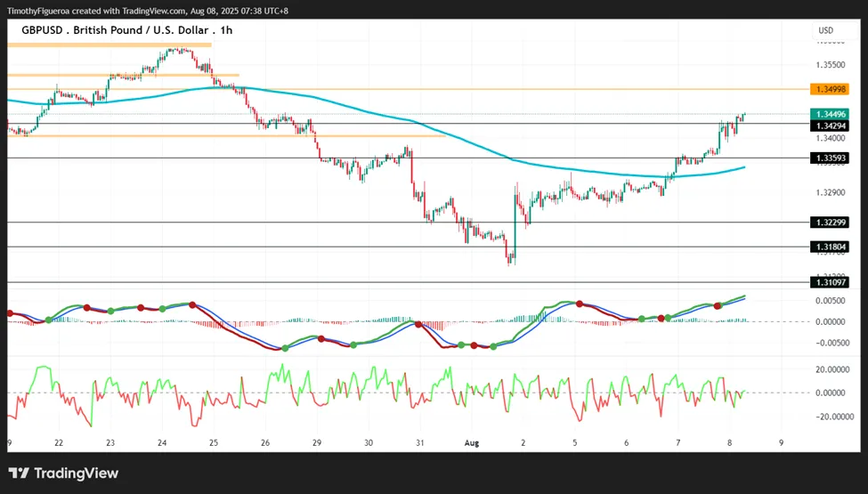Viewport: 868px width, 494px height.
Task: Click date 31 on the time axis
Action: tap(420, 442)
